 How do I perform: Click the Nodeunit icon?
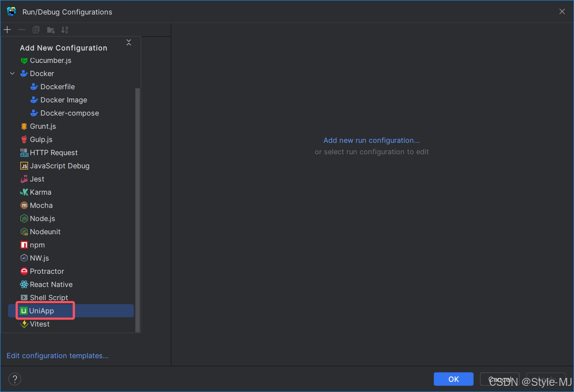click(24, 232)
